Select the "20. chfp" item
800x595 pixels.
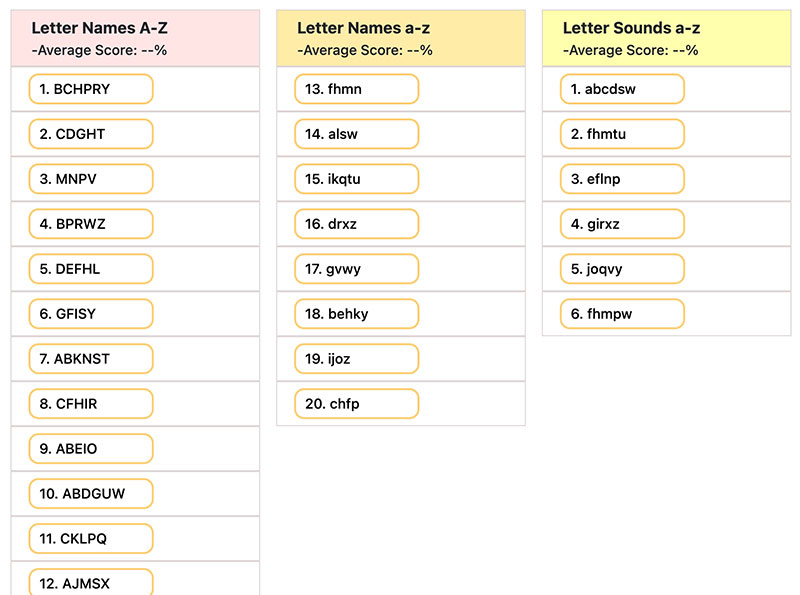point(354,403)
